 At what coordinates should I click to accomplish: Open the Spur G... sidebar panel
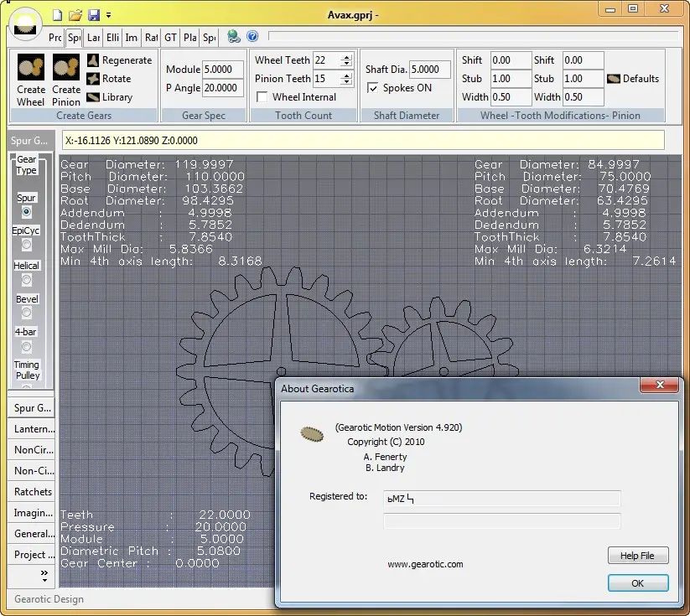[x=31, y=408]
